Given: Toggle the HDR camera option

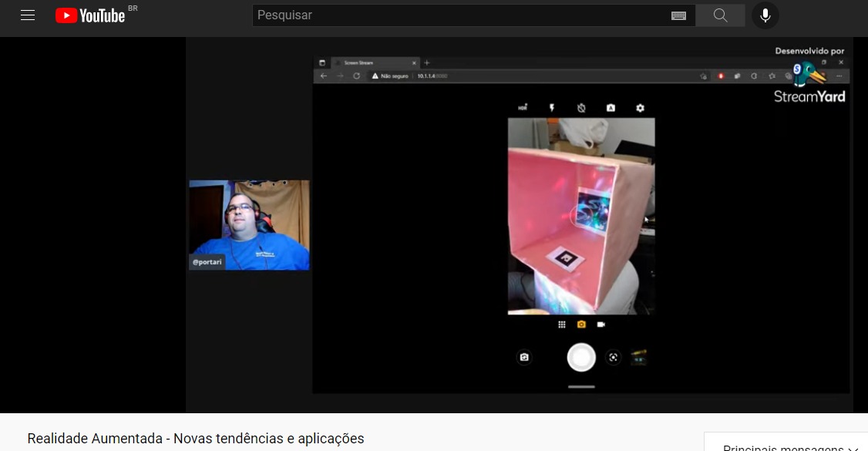Looking at the screenshot, I should 523,107.
